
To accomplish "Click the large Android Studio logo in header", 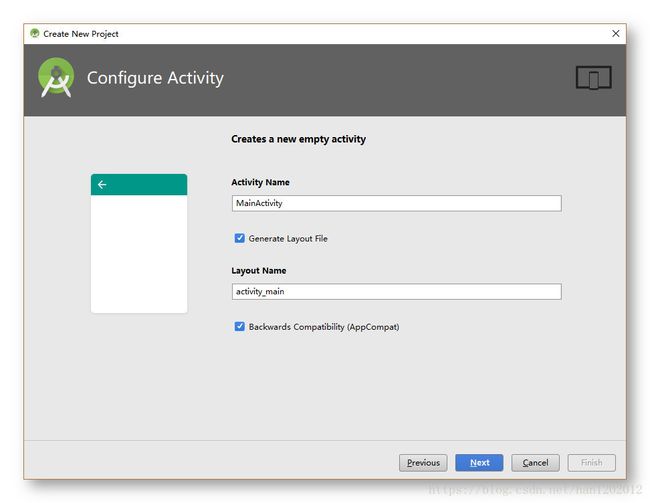I will (x=56, y=78).
